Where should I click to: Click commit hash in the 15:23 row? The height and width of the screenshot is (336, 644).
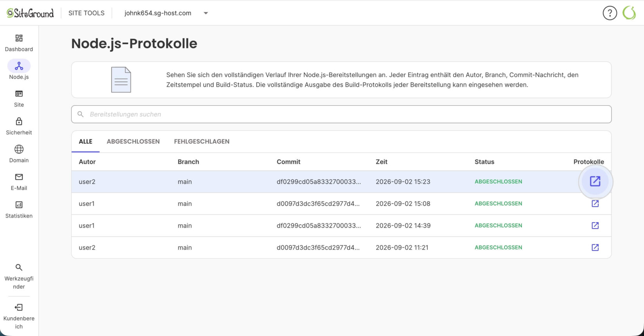coord(318,182)
